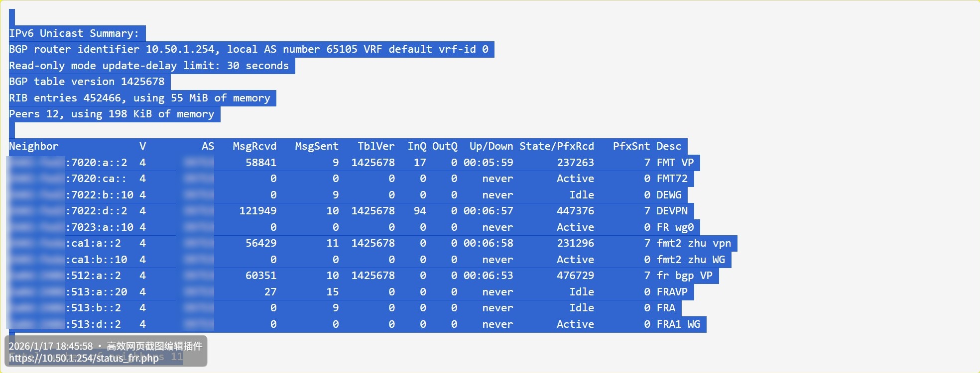Click the FRA1 WG description

click(x=678, y=324)
